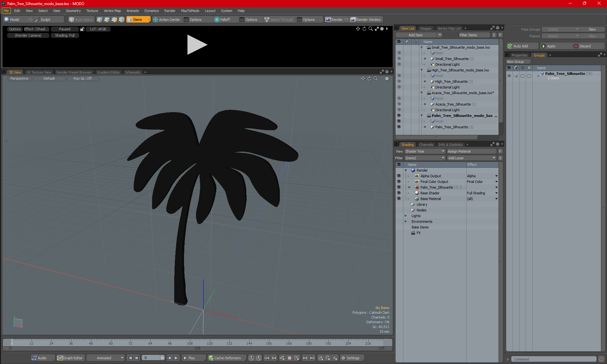Screen dimensions: 607x364
Task: Start preview render with large play arrow
Action: click(197, 45)
